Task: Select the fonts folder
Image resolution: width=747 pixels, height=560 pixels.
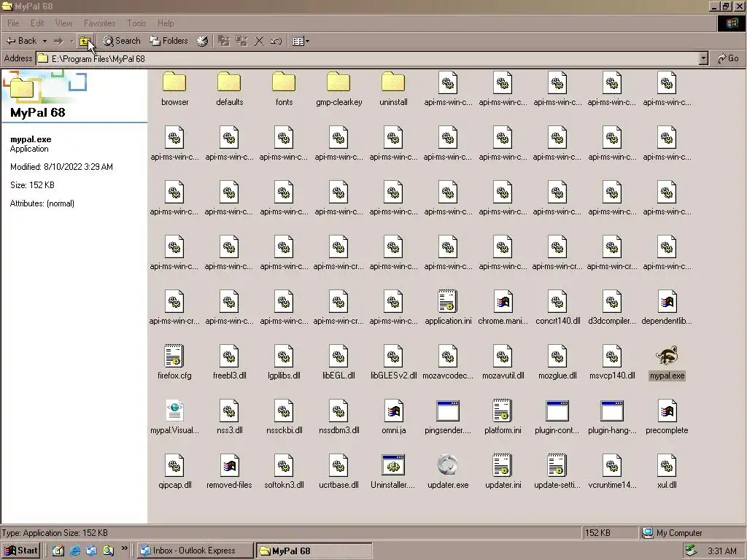Action: coord(284,89)
